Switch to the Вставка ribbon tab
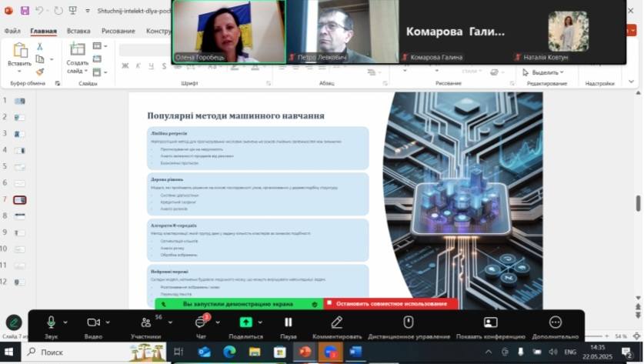Viewport: 644px width, 364px height. pos(78,32)
